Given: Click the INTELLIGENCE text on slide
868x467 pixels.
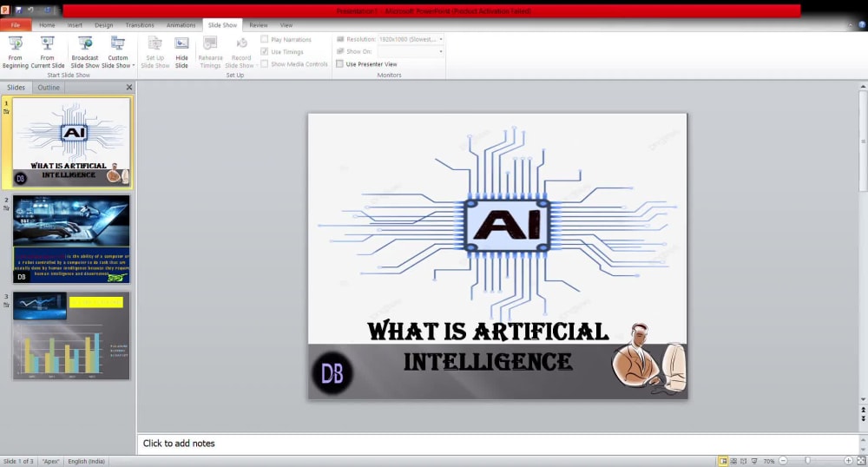Looking at the screenshot, I should [488, 362].
